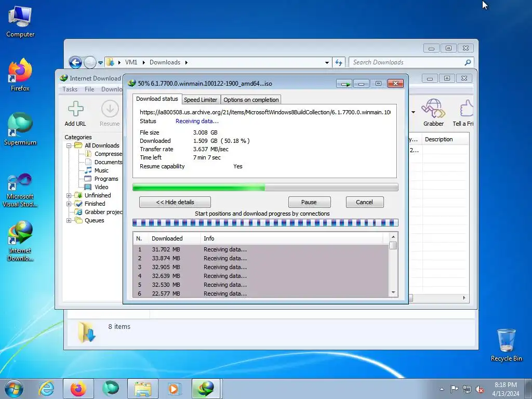The image size is (532, 399).
Task: Select connection row 1 with 31.702 MB
Action: 261,249
